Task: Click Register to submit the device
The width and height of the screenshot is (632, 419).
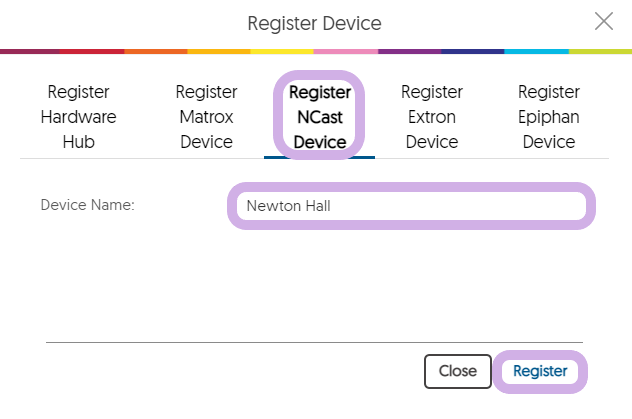Action: [x=540, y=371]
